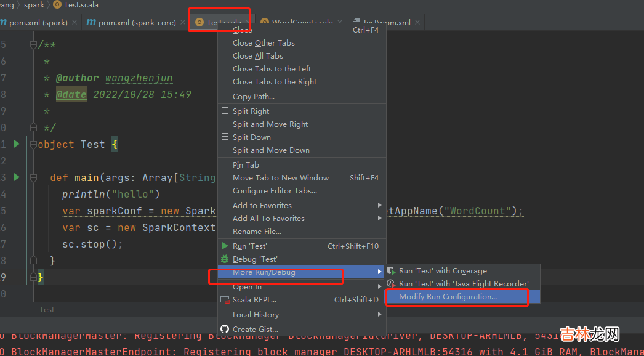
Task: Close the pom.xml (spark) tab
Action: 74,23
